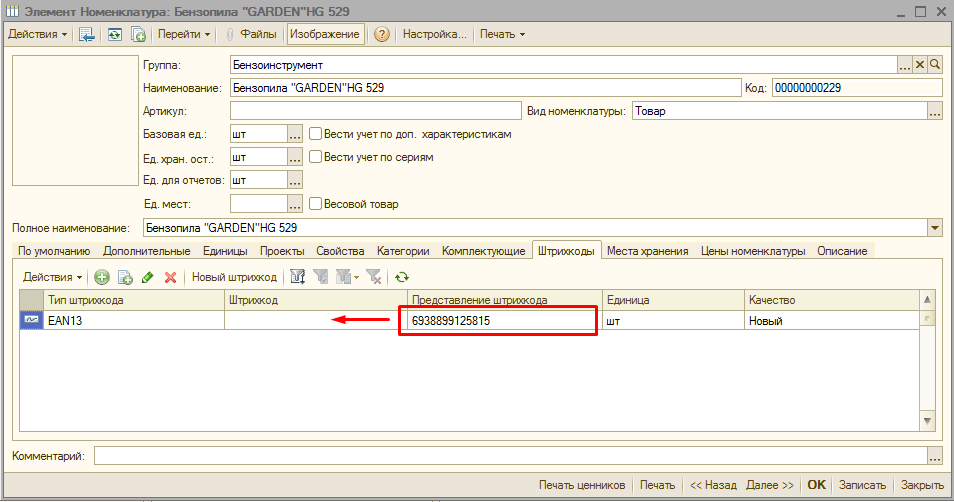
Task: Click the copy-row icon in barcode toolbar
Action: (125, 277)
